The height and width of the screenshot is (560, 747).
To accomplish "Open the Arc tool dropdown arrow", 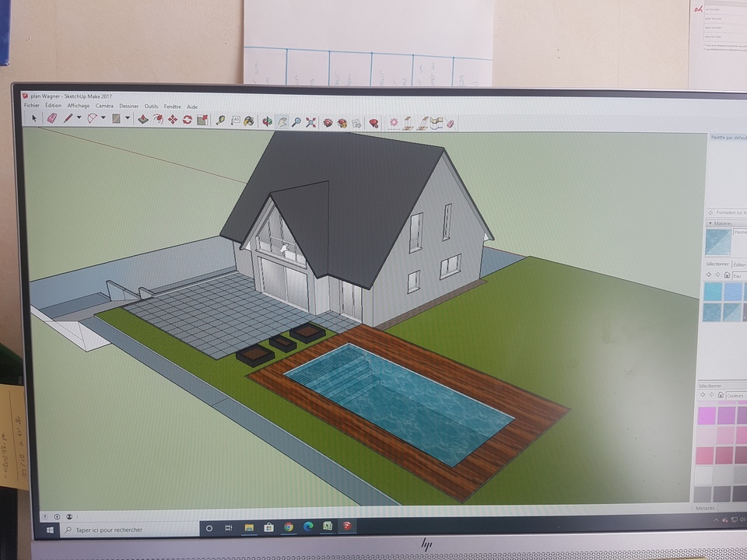I will [x=103, y=118].
